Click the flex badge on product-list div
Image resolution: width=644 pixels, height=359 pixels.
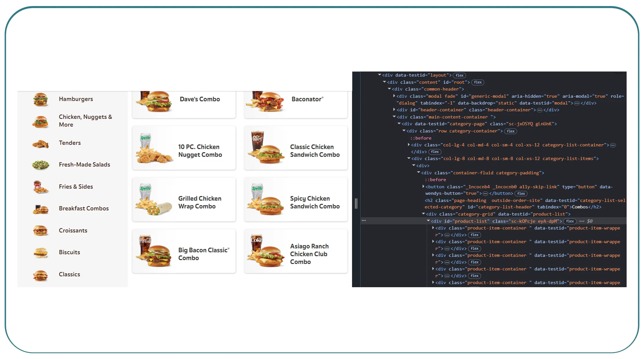click(570, 221)
